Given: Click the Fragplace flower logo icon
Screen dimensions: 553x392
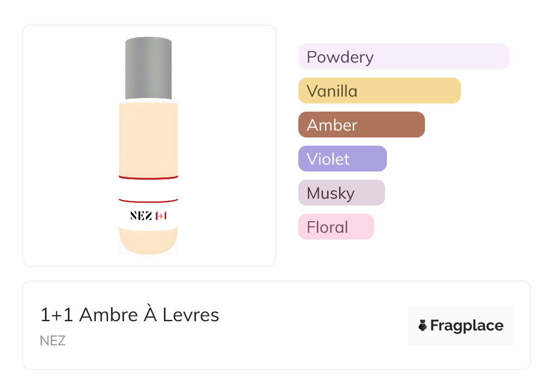Looking at the screenshot, I should click(x=423, y=325).
